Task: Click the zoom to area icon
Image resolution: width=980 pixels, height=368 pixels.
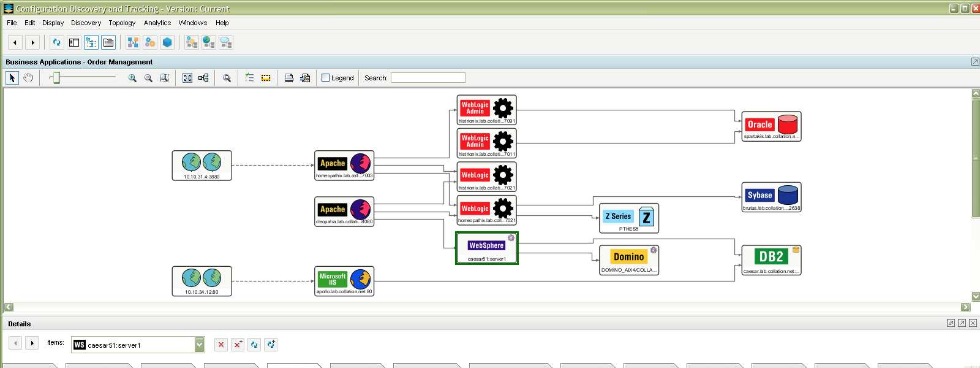Action: coord(164,78)
